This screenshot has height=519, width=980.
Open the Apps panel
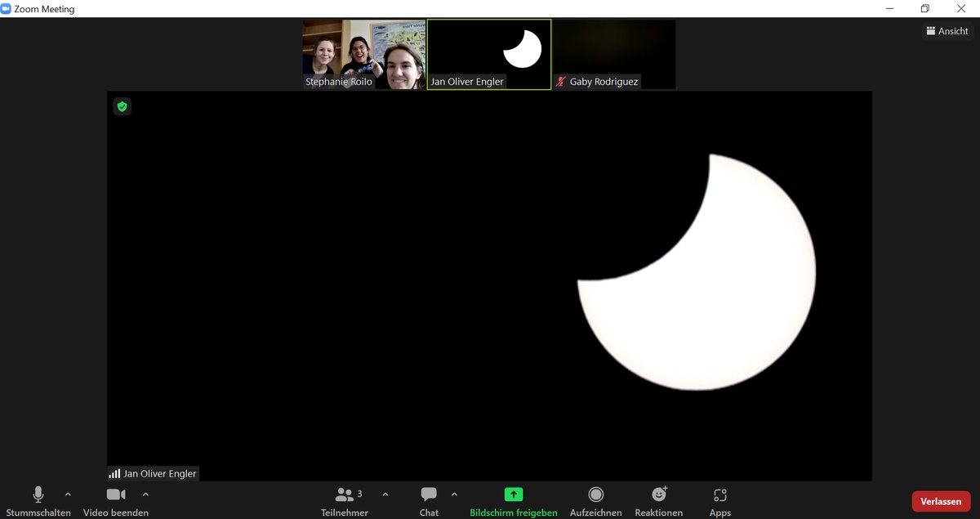(x=720, y=502)
